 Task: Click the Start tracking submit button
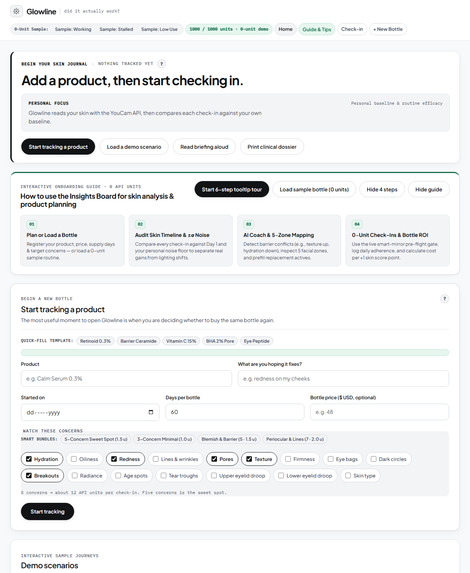48,512
